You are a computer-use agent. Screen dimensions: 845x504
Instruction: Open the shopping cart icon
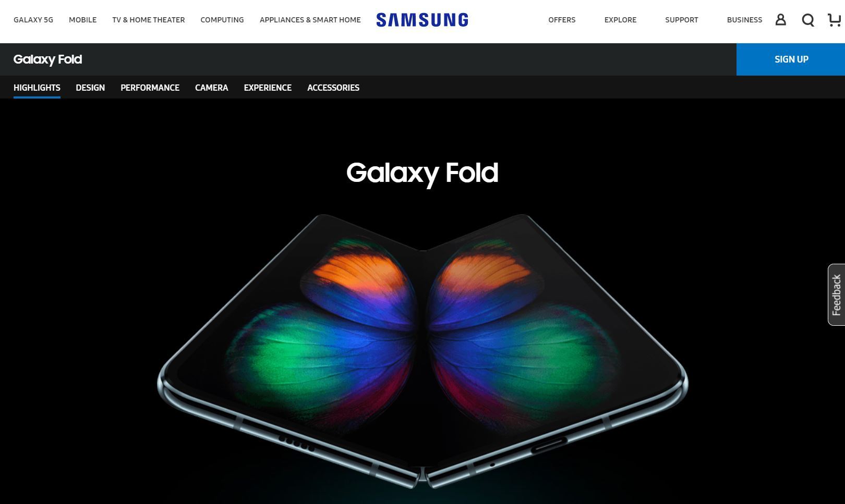(x=835, y=20)
